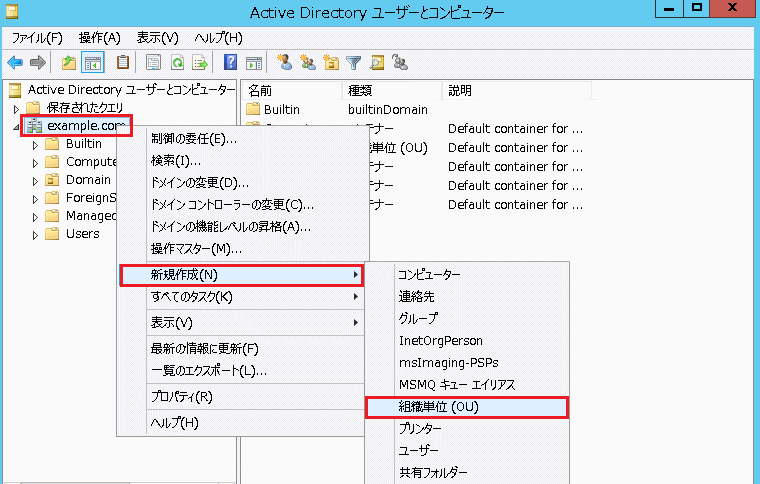Toggle the show/hide action pane icon

pyautogui.click(x=254, y=62)
